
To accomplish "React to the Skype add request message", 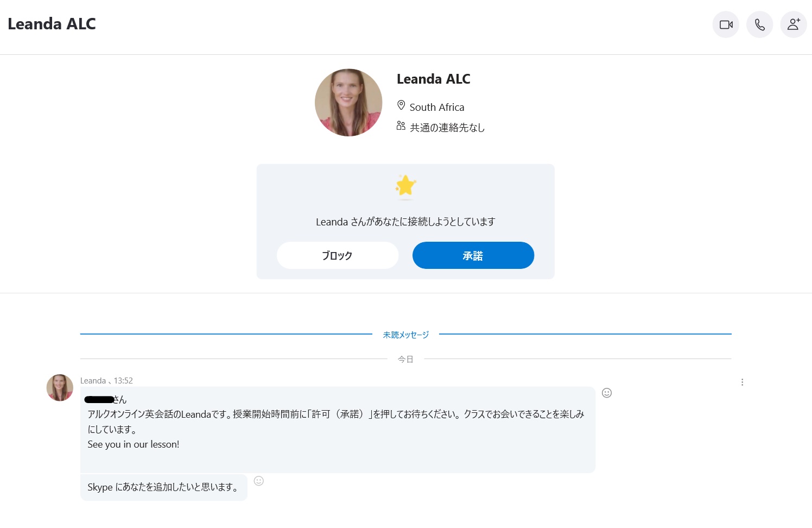I will (x=259, y=481).
